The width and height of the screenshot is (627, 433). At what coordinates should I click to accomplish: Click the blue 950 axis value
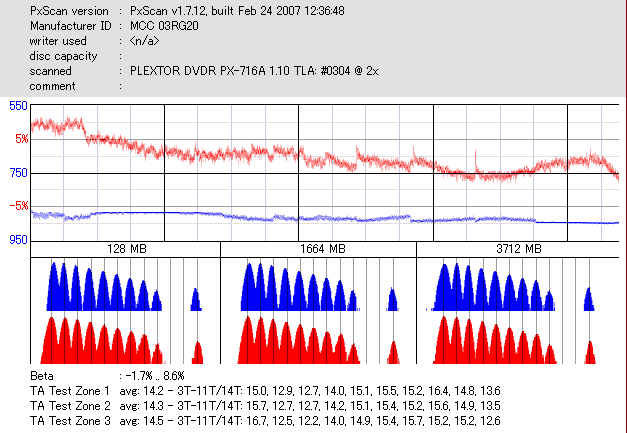(x=18, y=239)
